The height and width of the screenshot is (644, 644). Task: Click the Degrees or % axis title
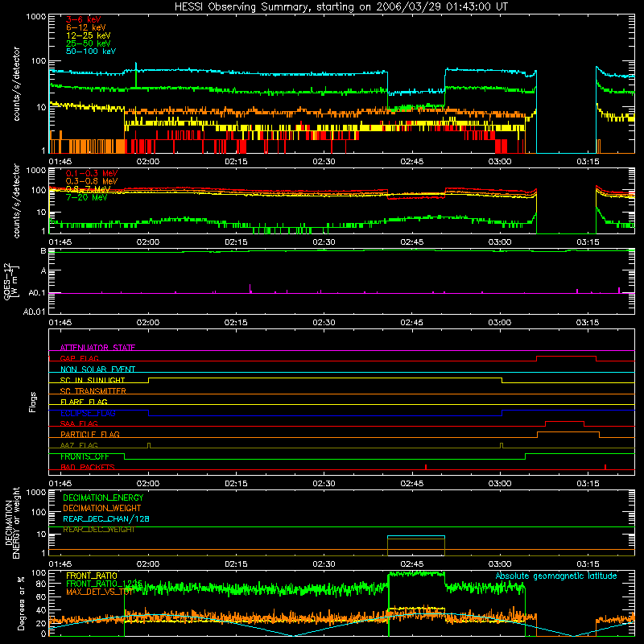[x=21, y=603]
